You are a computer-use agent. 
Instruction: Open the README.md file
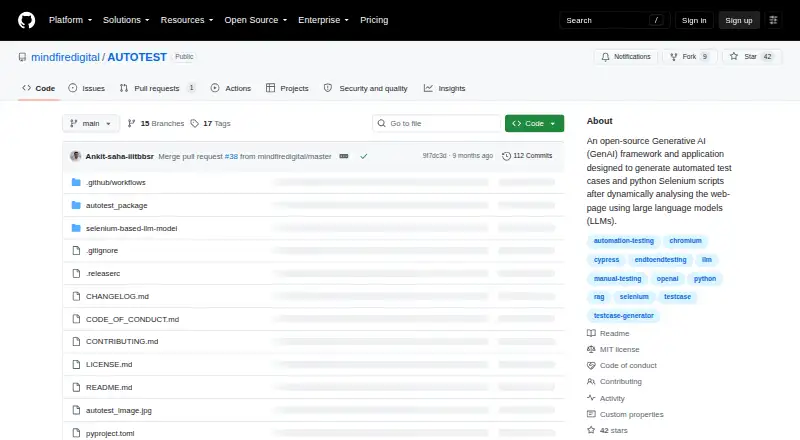[109, 387]
